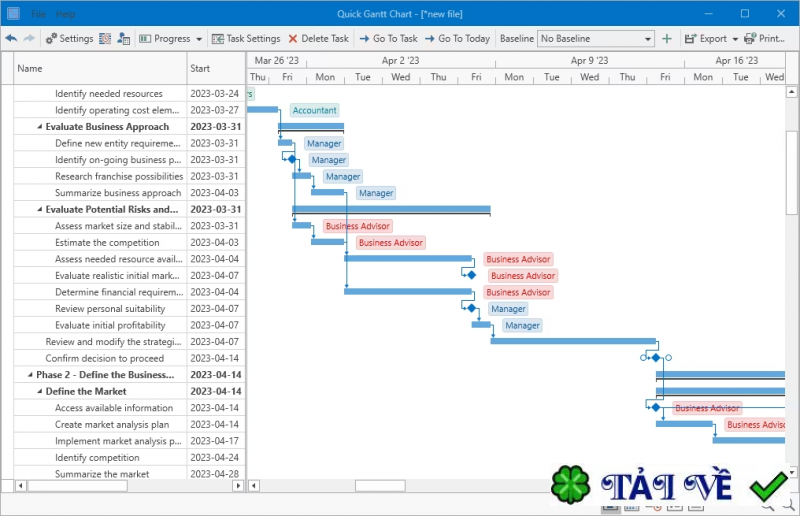Click the Confirm decision to proceed milestone diamond
The image size is (800, 516).
656,358
